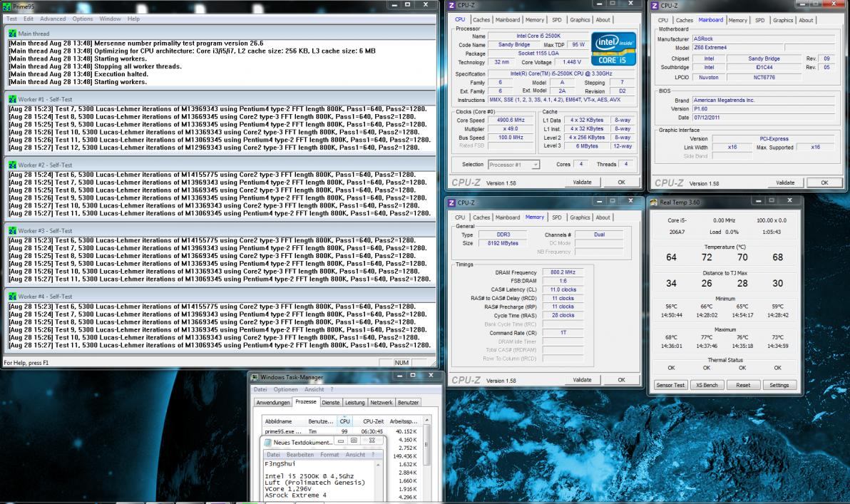Open Format menu in Neues Textdokument
The image size is (850, 504).
[x=329, y=455]
